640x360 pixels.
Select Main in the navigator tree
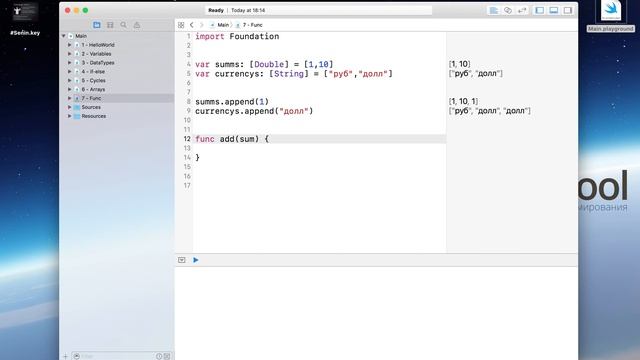coord(81,36)
